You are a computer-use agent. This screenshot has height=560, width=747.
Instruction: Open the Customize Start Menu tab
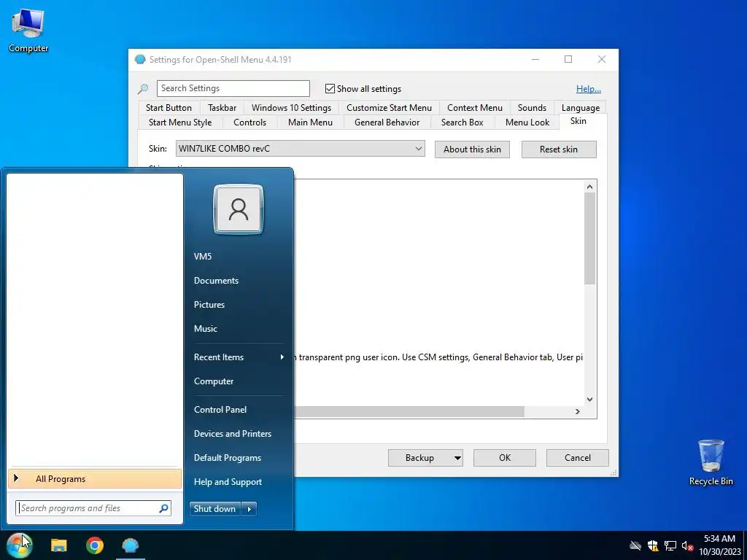click(389, 108)
